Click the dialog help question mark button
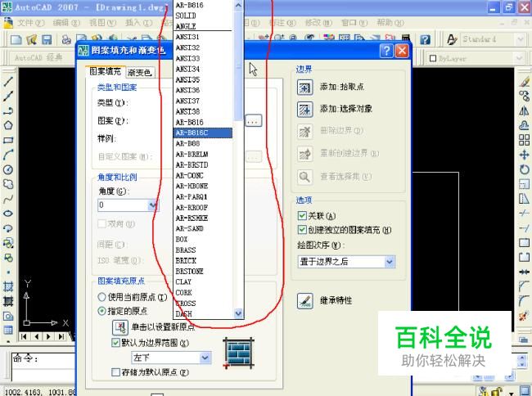 tap(386, 51)
